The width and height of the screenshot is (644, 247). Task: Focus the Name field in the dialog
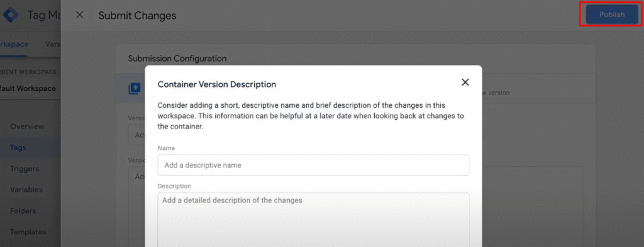pyautogui.click(x=313, y=165)
